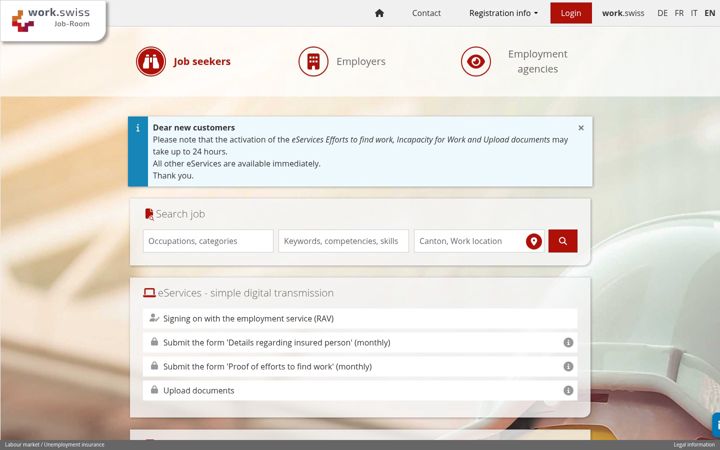
Task: Click the laptop eServices icon
Action: click(x=149, y=293)
